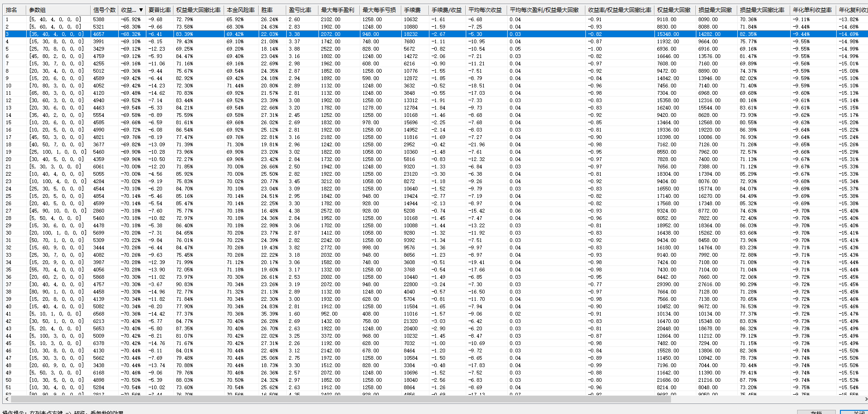Sort by 年化单利收益率 column

(x=812, y=10)
